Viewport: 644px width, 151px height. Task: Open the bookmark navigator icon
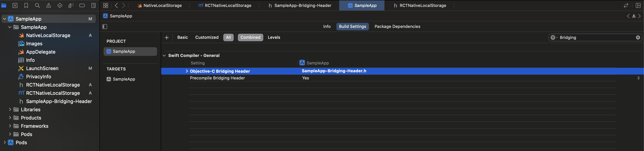(26, 5)
